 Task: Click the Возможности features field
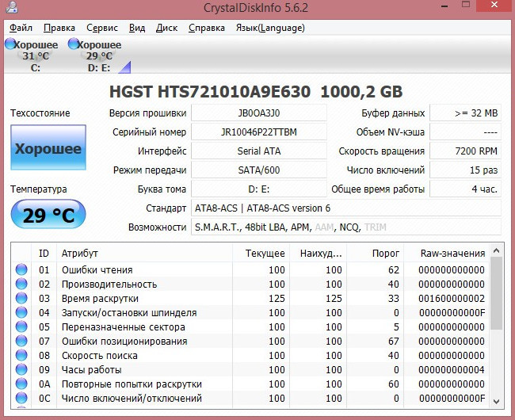(346, 227)
